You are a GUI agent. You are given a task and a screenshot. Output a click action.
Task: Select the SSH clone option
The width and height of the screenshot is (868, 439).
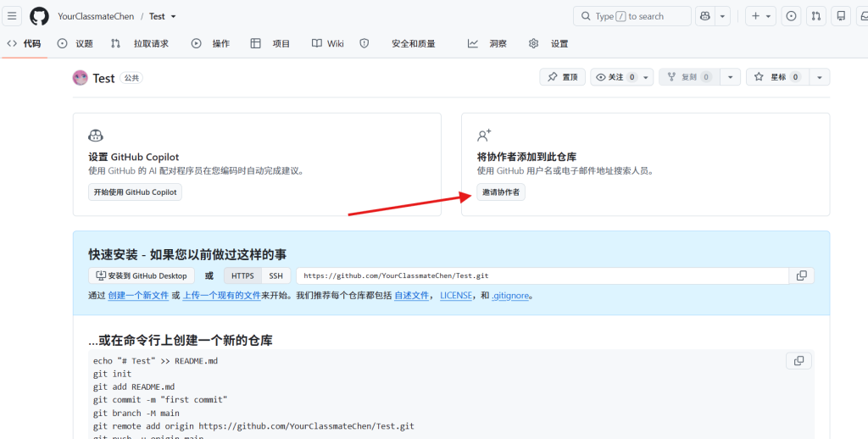[275, 275]
